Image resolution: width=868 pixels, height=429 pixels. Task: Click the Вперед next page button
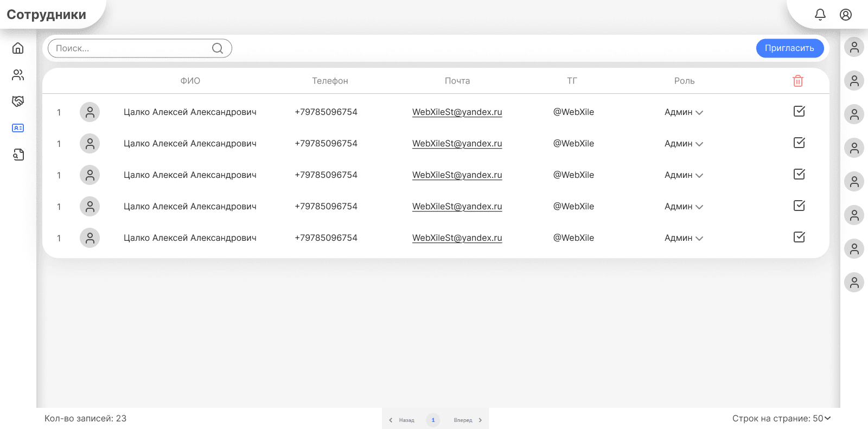tap(468, 420)
